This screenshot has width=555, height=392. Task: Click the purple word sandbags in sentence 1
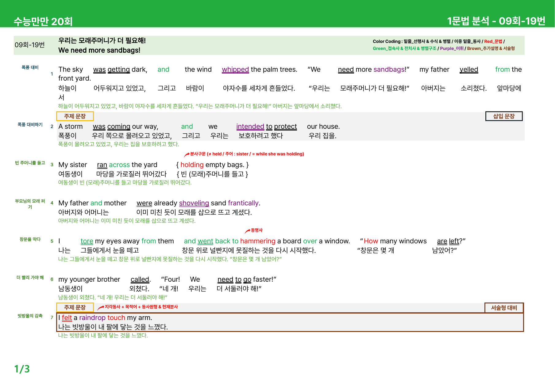coord(389,70)
